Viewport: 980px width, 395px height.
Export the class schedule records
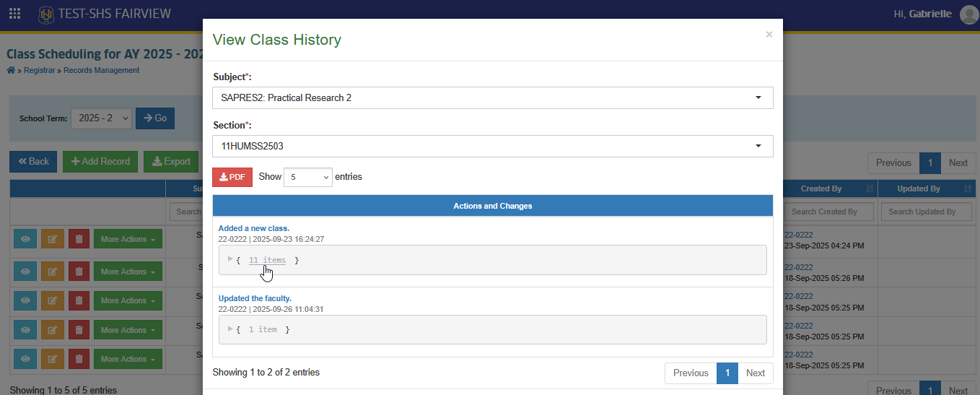click(171, 162)
